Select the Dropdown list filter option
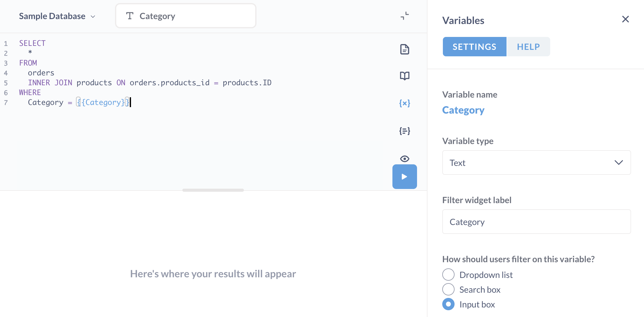The width and height of the screenshot is (644, 317). 448,274
